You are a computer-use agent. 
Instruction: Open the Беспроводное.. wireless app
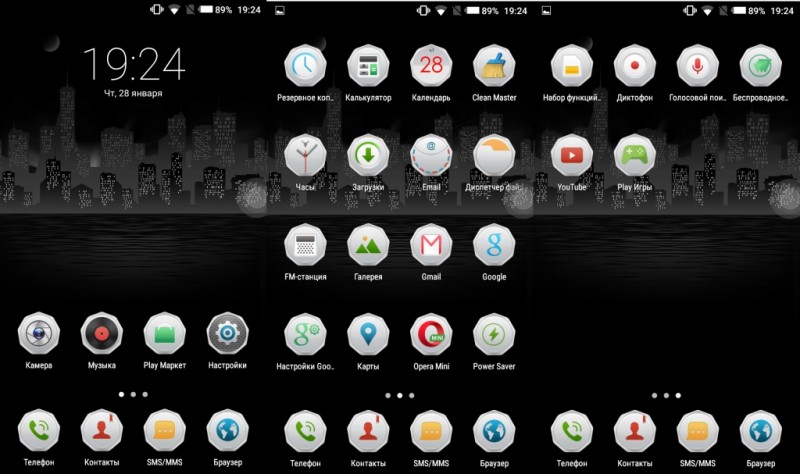761,66
